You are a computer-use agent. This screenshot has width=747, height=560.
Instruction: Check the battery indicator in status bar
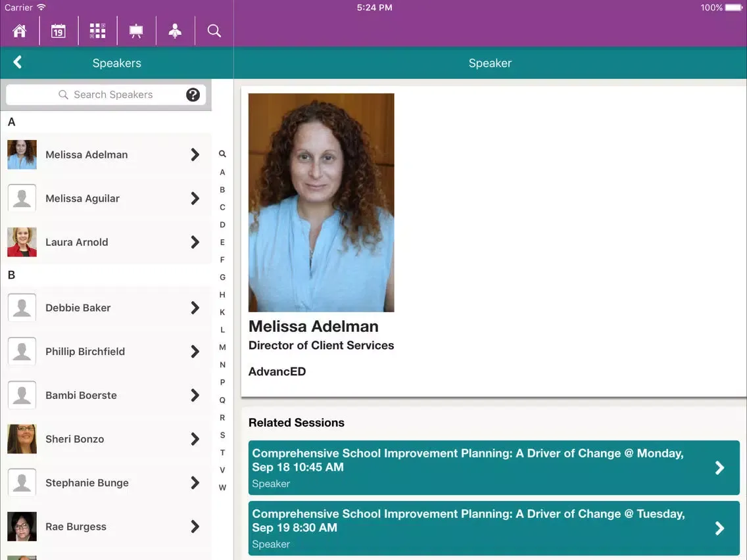click(734, 8)
